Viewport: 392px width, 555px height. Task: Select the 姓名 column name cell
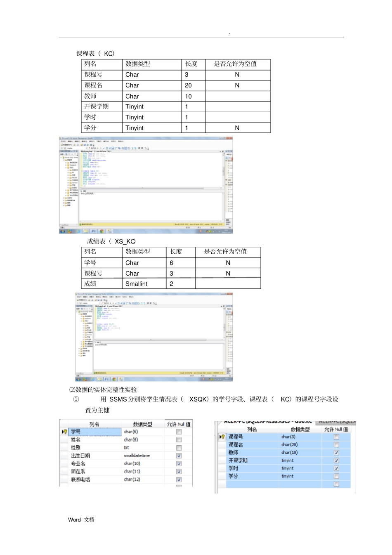coord(95,440)
